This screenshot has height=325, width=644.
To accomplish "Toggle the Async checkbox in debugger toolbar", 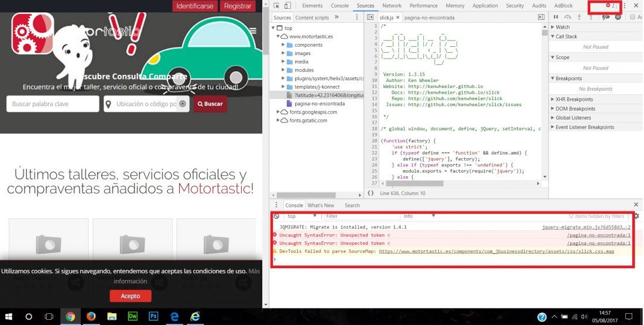I will tap(633, 17).
